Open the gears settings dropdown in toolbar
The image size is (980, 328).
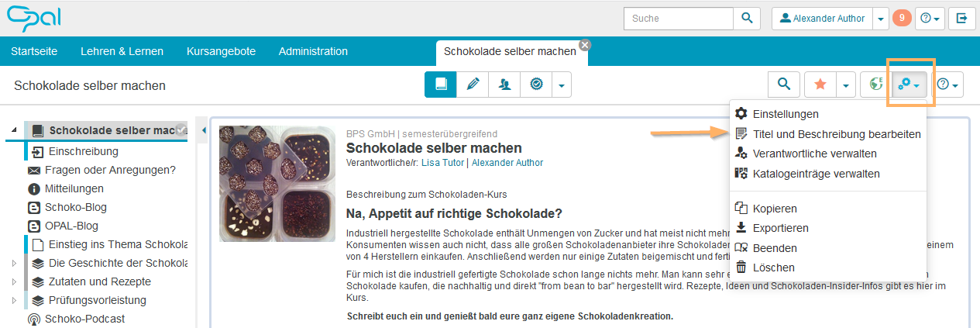[910, 85]
